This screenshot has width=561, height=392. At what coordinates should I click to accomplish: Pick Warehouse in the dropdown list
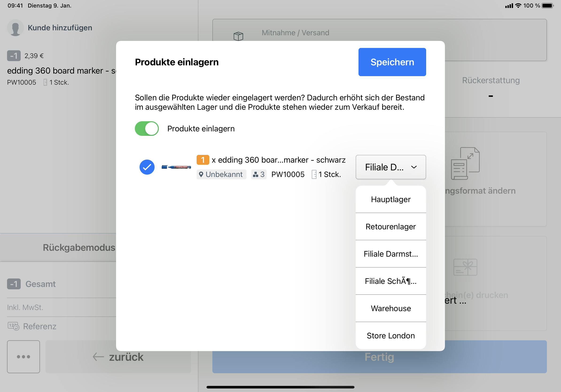[x=390, y=308]
